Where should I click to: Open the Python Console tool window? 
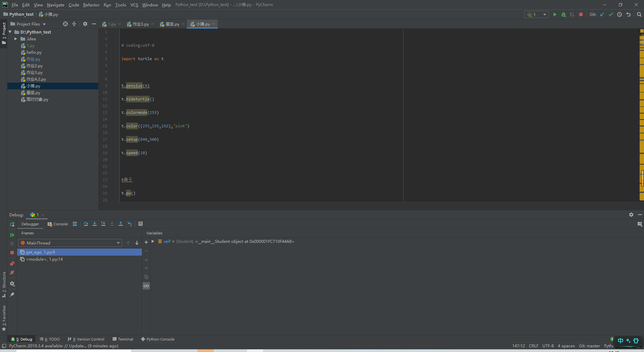(158, 339)
